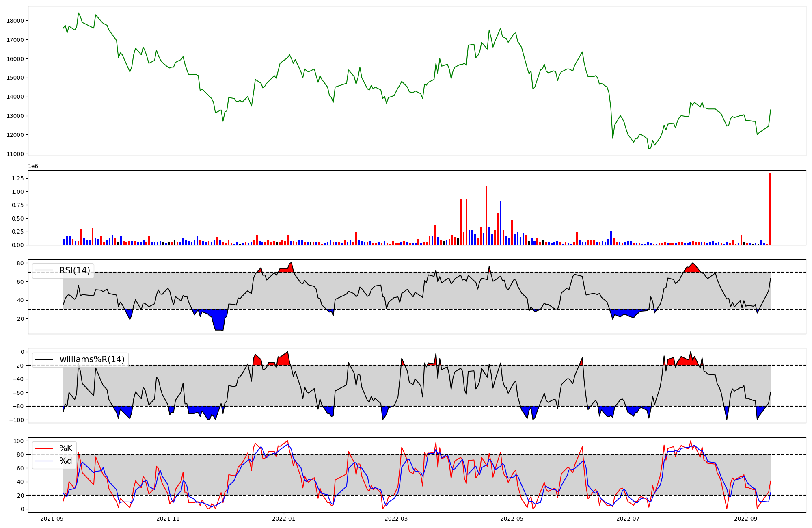The image size is (812, 528).
Task: Click the 2022-09 x-axis date label
Action: point(746,519)
